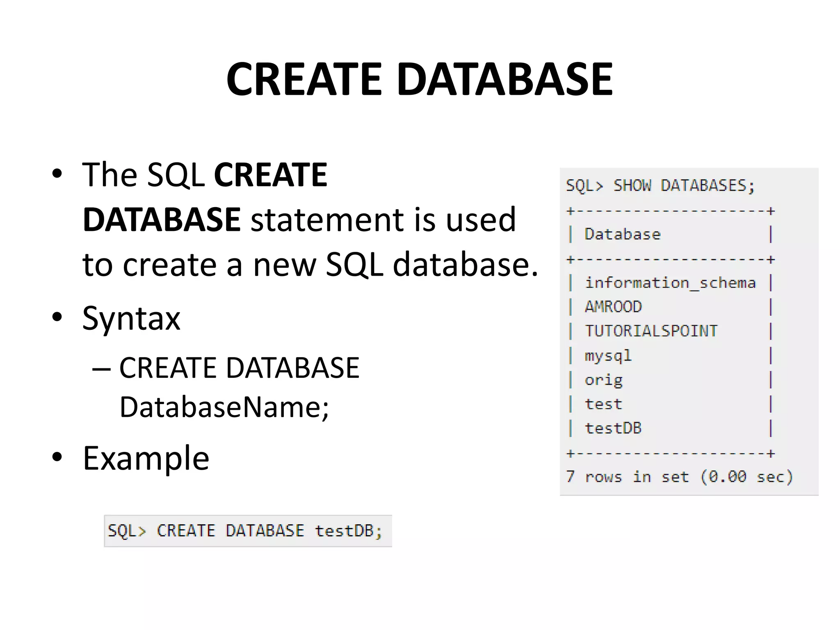Click the bold DATABASE word in the first bullet

(x=161, y=219)
